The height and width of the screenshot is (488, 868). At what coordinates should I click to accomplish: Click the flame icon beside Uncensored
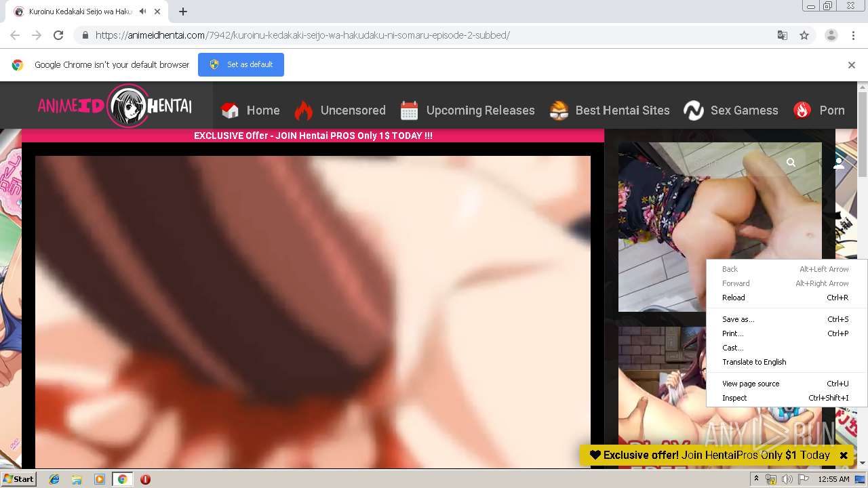(x=303, y=110)
